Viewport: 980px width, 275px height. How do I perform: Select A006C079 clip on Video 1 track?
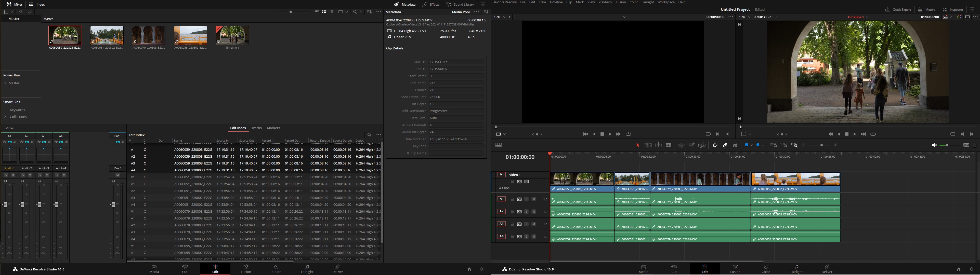coord(700,182)
